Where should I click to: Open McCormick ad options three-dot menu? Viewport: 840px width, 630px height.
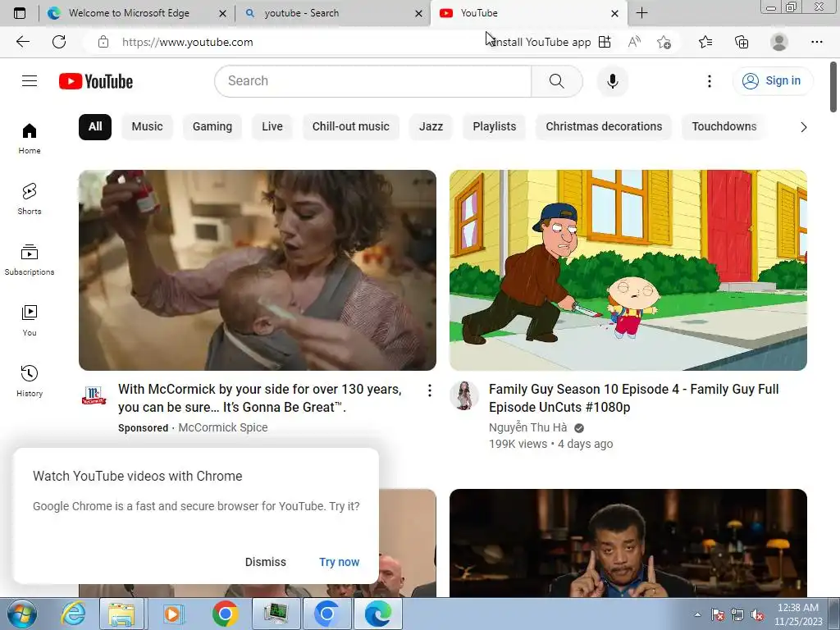(x=430, y=391)
